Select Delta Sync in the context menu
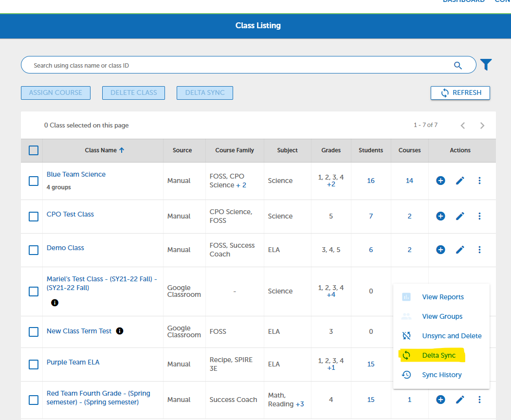 [441, 355]
